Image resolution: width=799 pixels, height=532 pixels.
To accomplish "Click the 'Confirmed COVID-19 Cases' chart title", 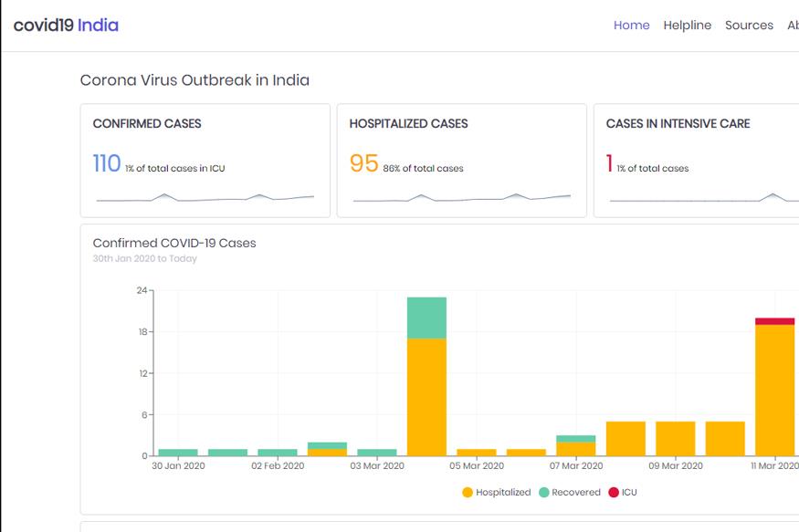I will click(x=174, y=244).
